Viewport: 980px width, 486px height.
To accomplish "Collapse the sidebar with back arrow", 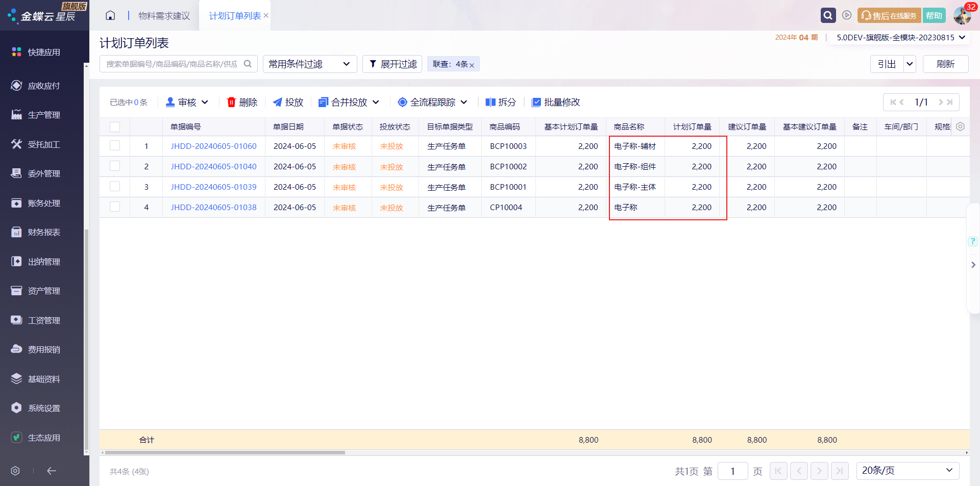I will tap(52, 471).
